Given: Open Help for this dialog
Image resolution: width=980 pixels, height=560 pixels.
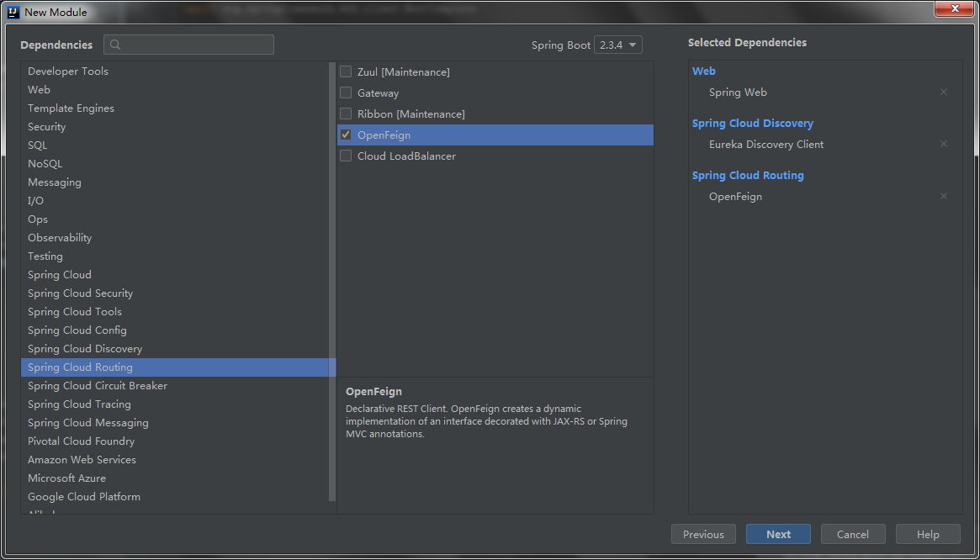Looking at the screenshot, I should [x=928, y=535].
